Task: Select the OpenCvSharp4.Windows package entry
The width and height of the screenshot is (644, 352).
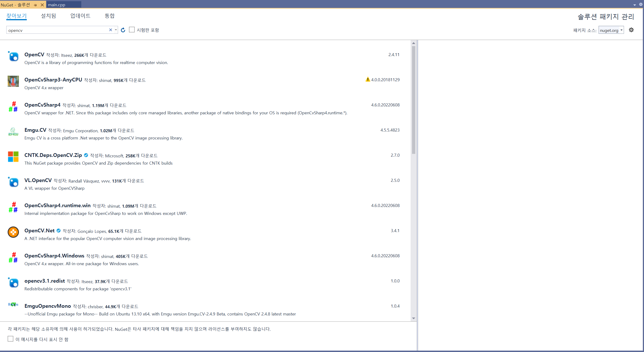Action: point(54,256)
